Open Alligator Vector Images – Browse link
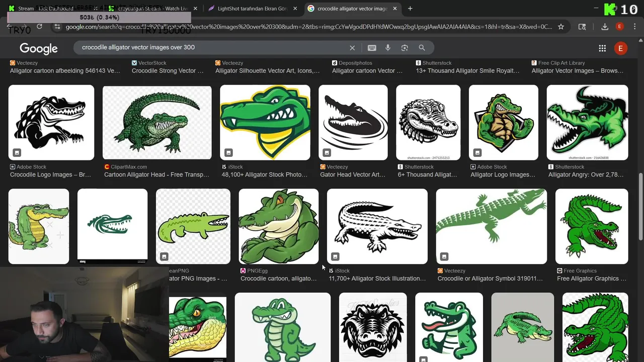Screen dimensions: 644x362 [578, 71]
